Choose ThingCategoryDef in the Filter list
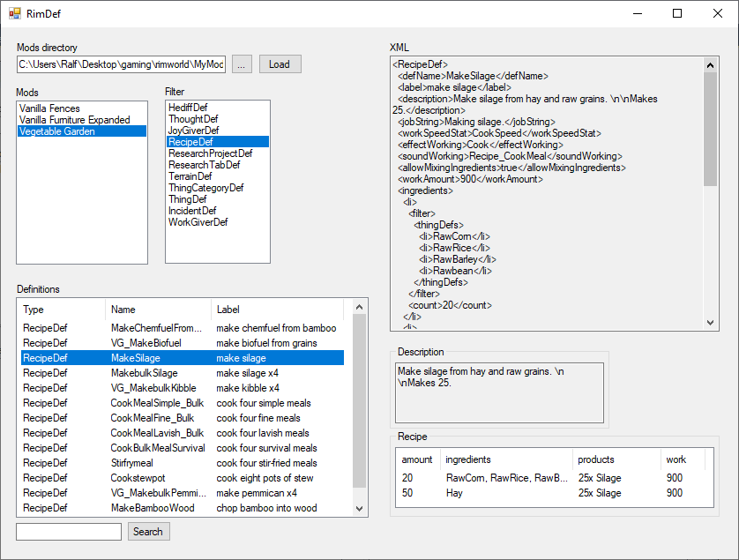 pos(218,188)
